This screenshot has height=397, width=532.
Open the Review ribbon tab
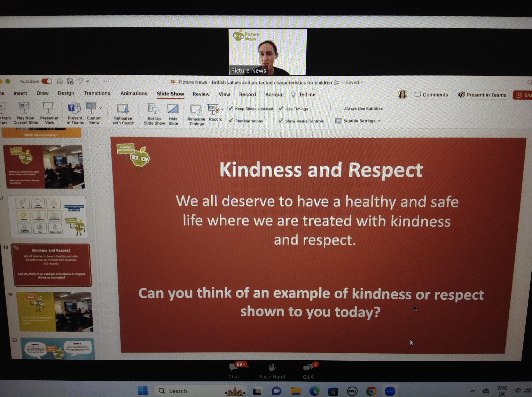pos(201,94)
